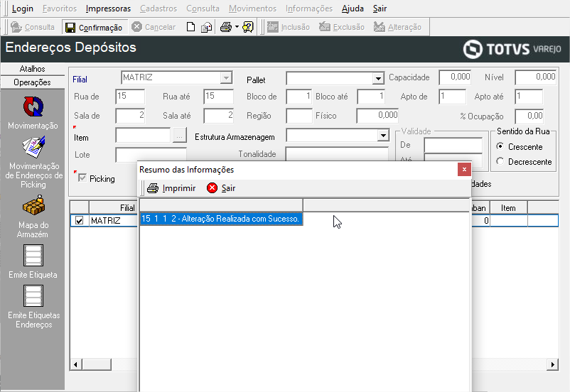The width and height of the screenshot is (570, 392).
Task: Click the Bloco até input field
Action: click(371, 97)
